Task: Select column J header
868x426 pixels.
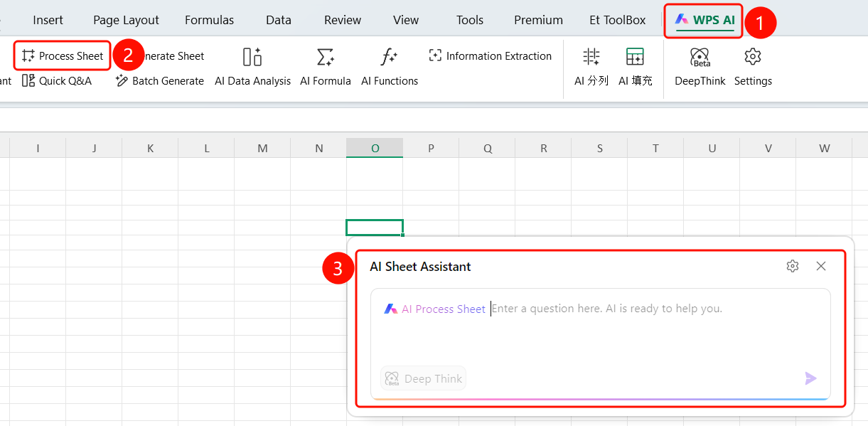Action: (x=94, y=148)
